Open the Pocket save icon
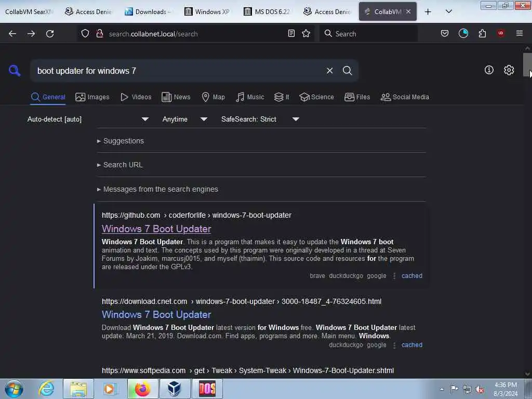The width and height of the screenshot is (532, 399). (x=445, y=33)
